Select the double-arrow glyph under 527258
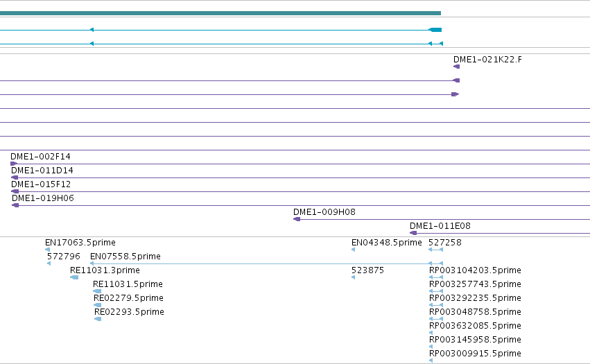Viewport: 590px width, 364px height. pyautogui.click(x=435, y=250)
